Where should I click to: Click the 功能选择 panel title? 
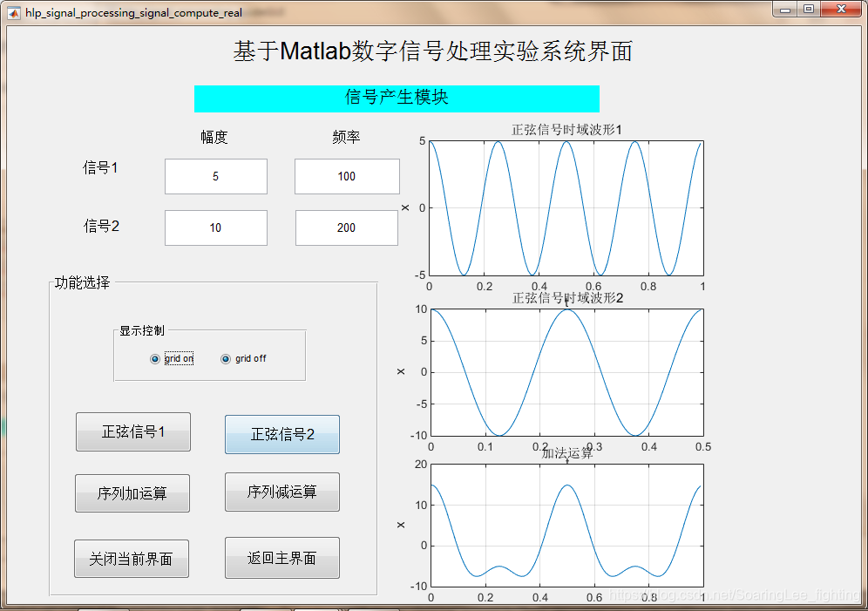point(83,282)
